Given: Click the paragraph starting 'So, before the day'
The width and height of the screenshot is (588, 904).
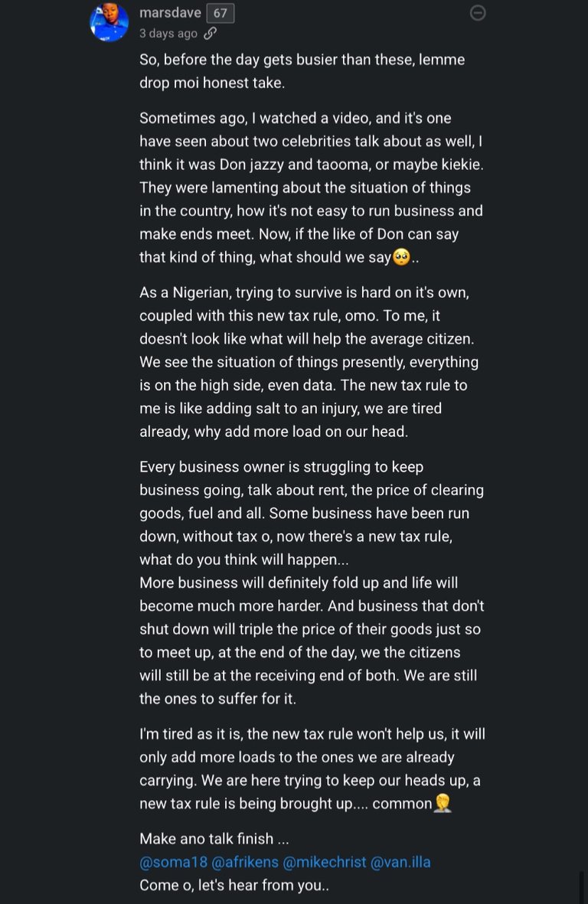Looking at the screenshot, I should 302,71.
